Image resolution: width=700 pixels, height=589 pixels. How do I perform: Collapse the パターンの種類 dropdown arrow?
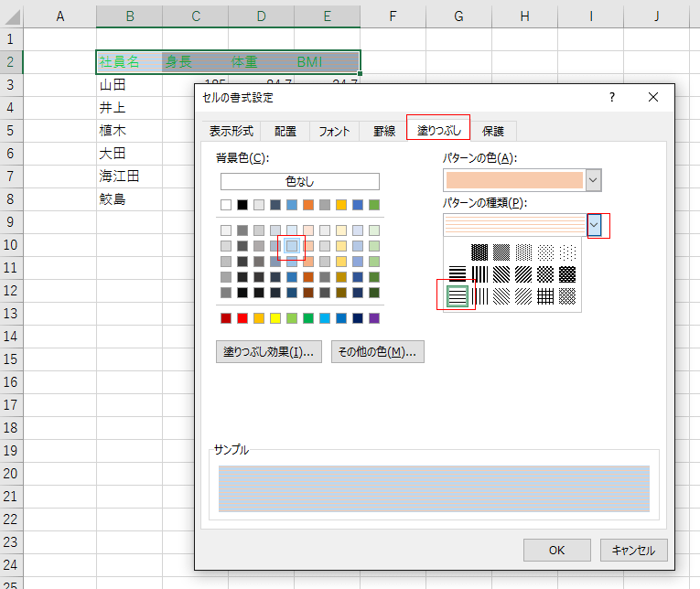click(x=595, y=225)
